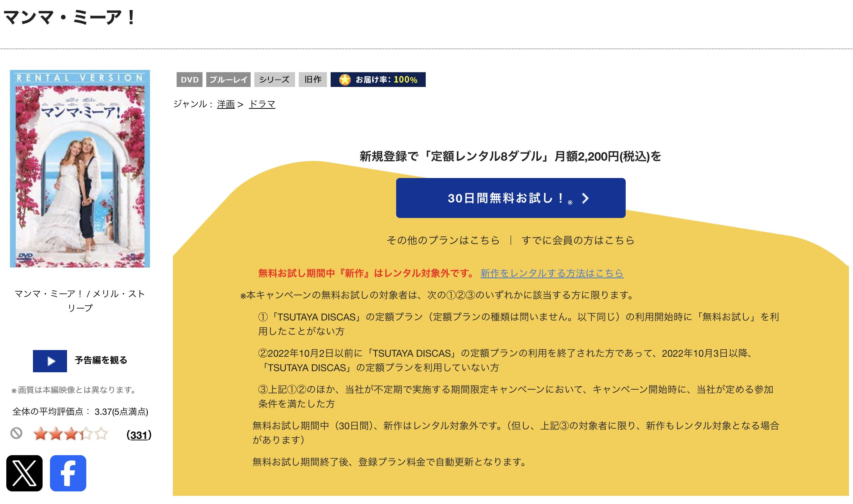Click the chevron arrow on trial button
Viewport: 853px width, 504px height.
tap(585, 198)
